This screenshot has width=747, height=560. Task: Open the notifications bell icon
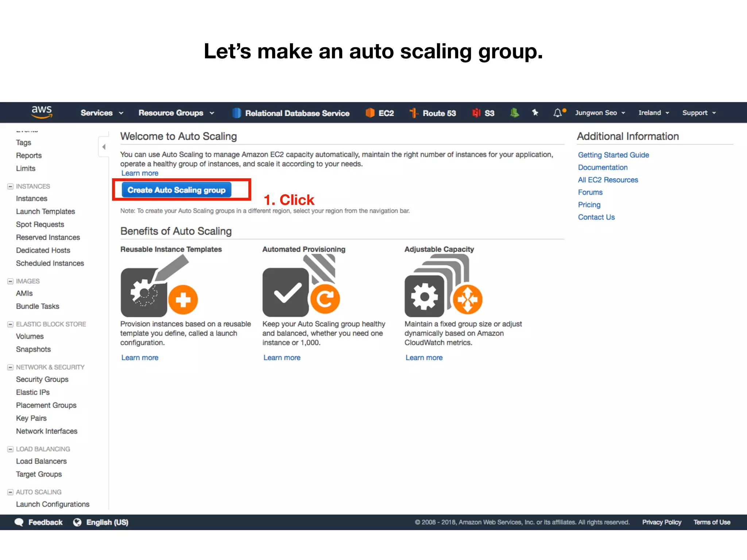(x=558, y=113)
